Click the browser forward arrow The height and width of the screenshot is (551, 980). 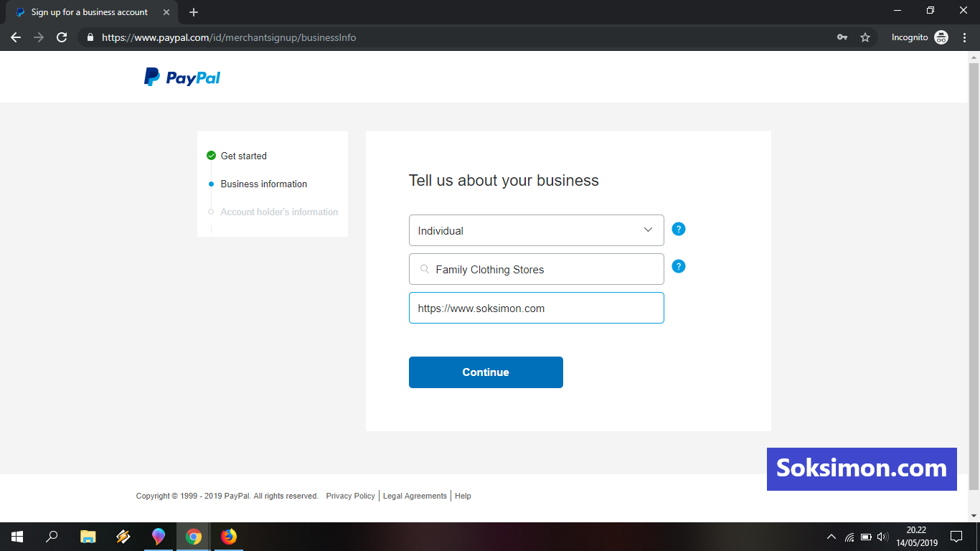pos(39,37)
